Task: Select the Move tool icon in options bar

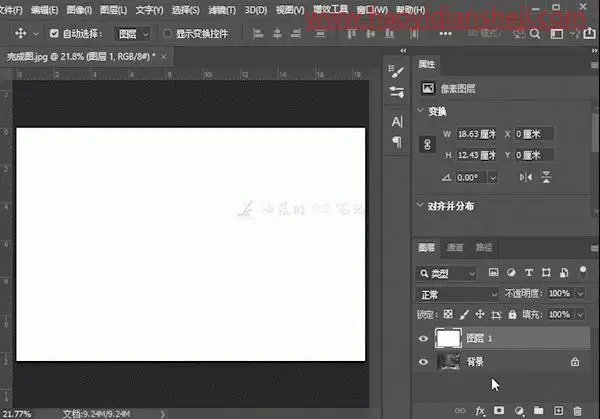Action: [21, 34]
